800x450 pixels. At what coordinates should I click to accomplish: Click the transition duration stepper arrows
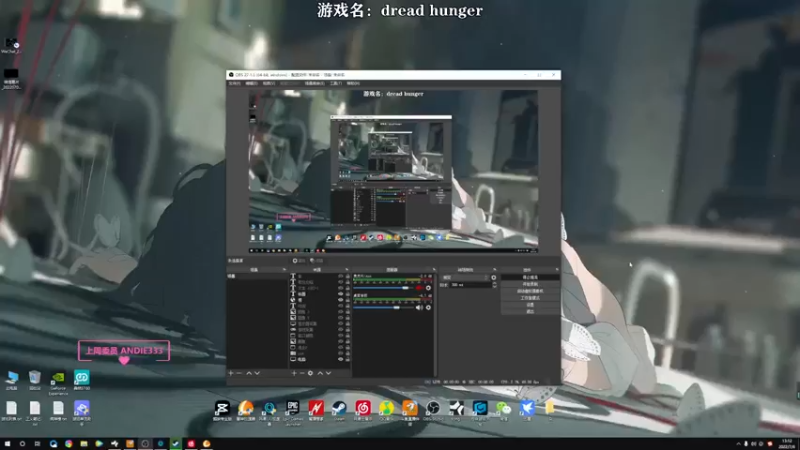494,285
